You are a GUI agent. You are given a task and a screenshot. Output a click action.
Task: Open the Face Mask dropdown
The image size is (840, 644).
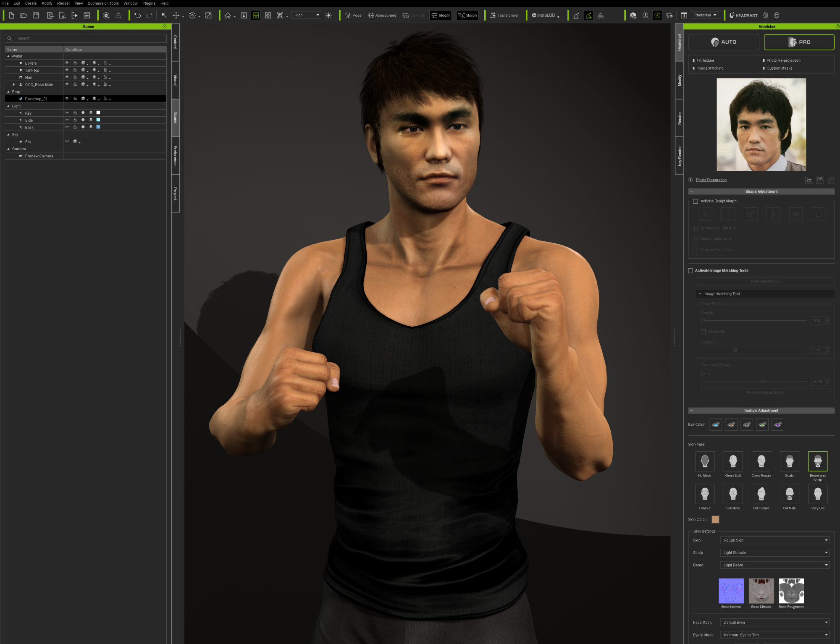pyautogui.click(x=775, y=623)
